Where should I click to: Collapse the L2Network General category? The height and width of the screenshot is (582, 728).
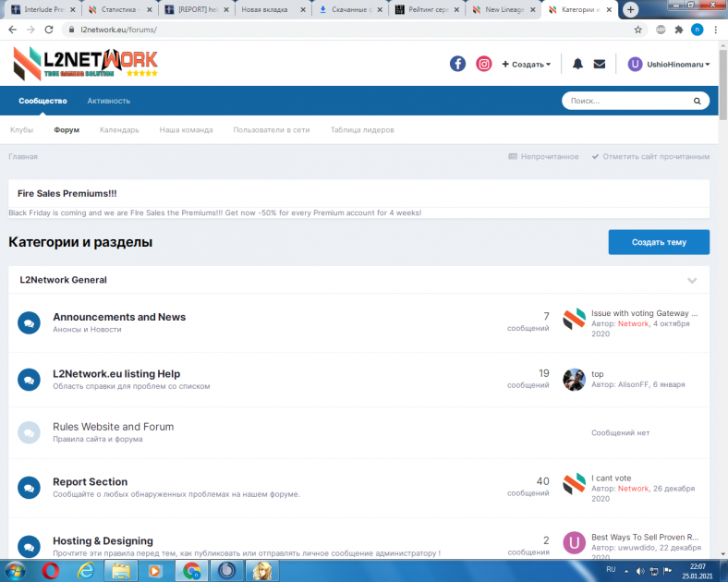click(692, 280)
